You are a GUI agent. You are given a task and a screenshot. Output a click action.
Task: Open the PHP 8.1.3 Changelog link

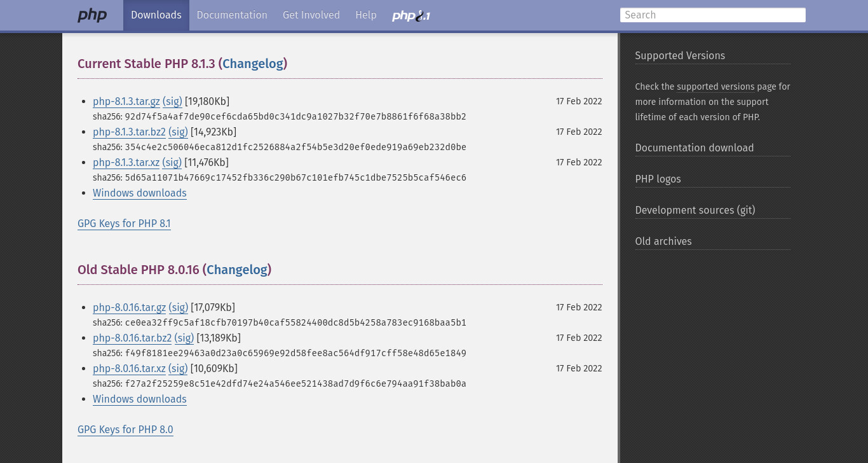click(253, 64)
